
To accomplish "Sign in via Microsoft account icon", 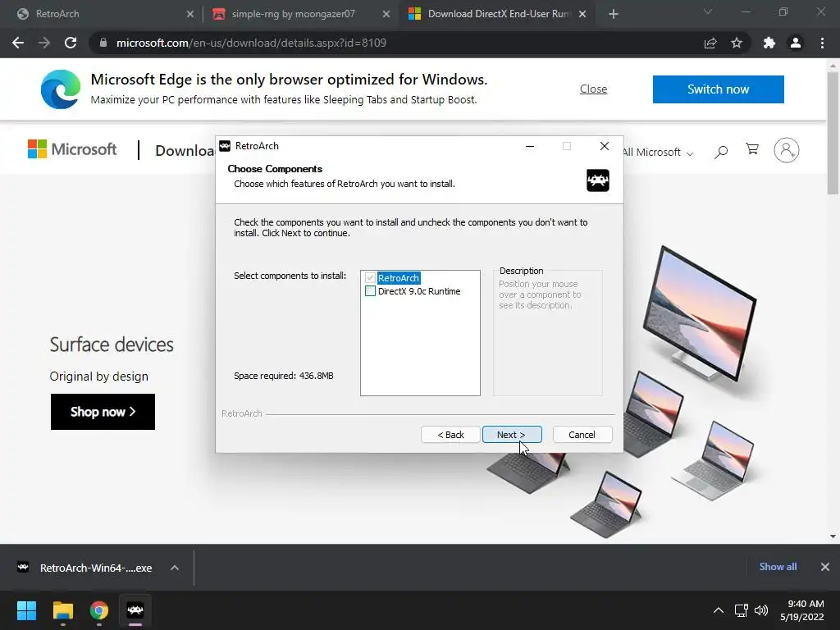I will [x=787, y=151].
